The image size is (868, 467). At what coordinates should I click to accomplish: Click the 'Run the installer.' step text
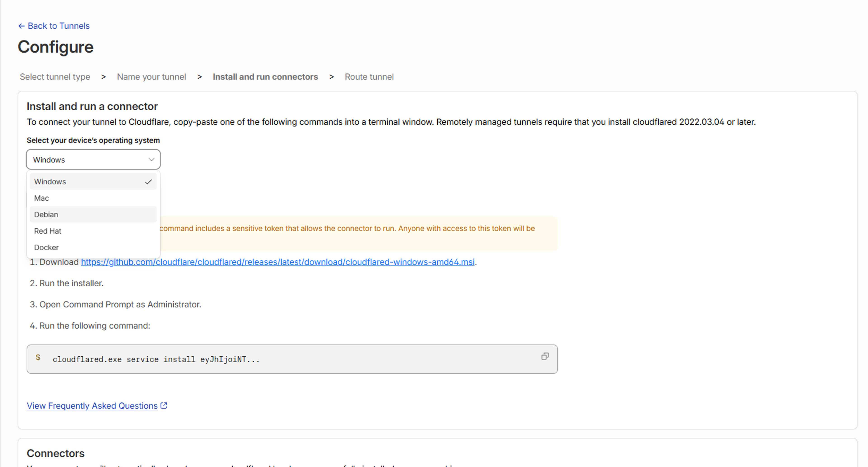click(71, 283)
